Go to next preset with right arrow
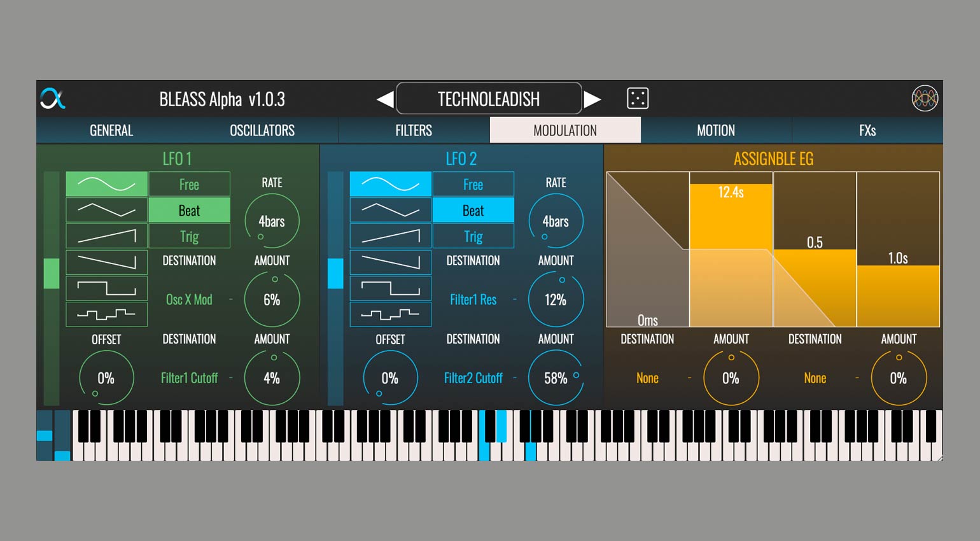This screenshot has width=980, height=541. pos(592,99)
